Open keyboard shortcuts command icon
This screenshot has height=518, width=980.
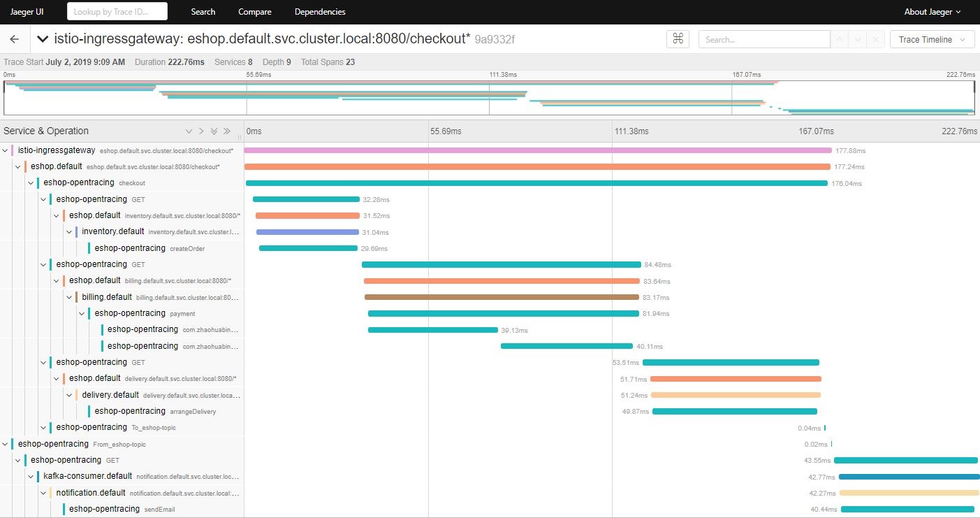[678, 39]
